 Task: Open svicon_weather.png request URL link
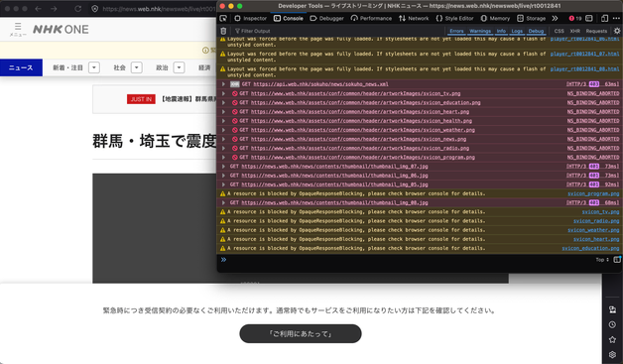click(x=363, y=130)
